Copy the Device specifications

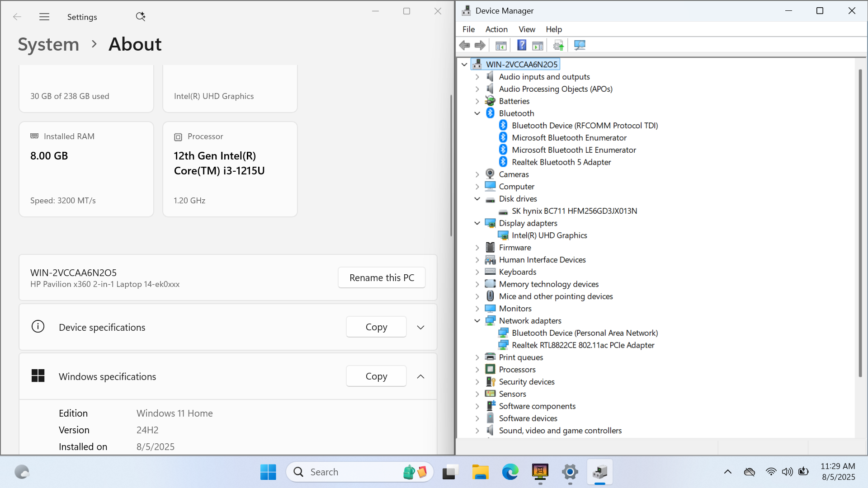[x=376, y=327]
